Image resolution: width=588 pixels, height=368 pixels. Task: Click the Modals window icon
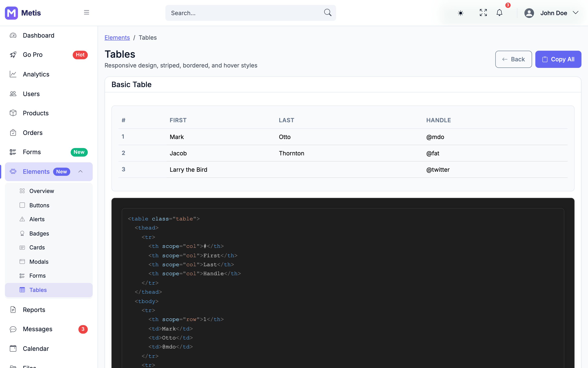22,262
